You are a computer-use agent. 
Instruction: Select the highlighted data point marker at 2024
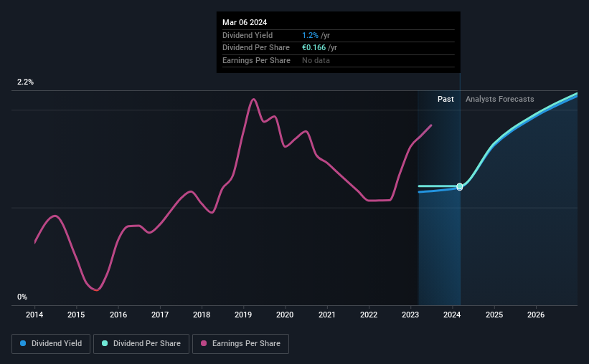click(x=459, y=186)
